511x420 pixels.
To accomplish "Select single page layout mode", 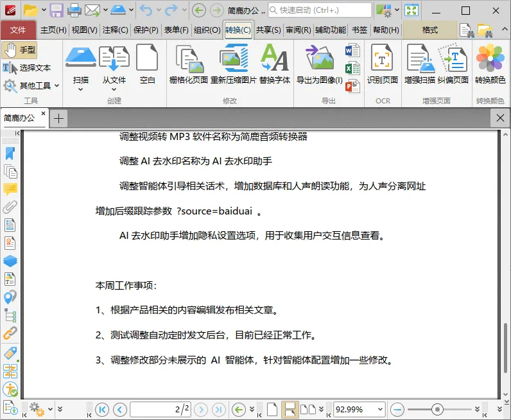I will pyautogui.click(x=272, y=409).
